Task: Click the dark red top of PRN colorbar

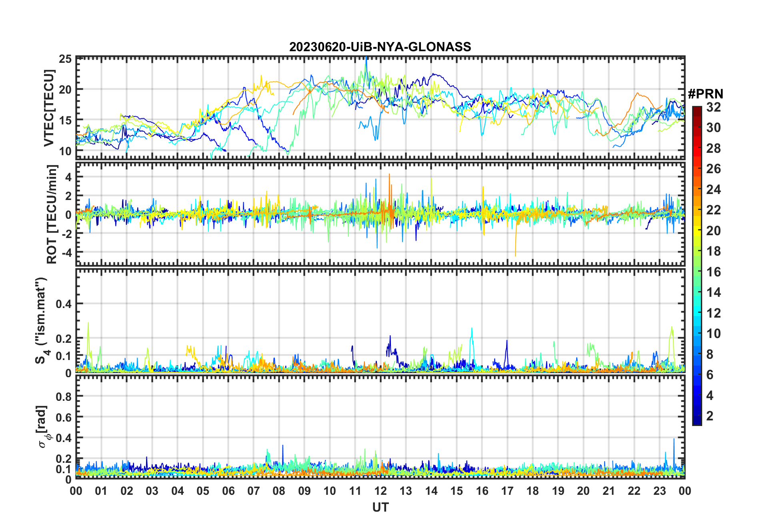Action: [697, 111]
